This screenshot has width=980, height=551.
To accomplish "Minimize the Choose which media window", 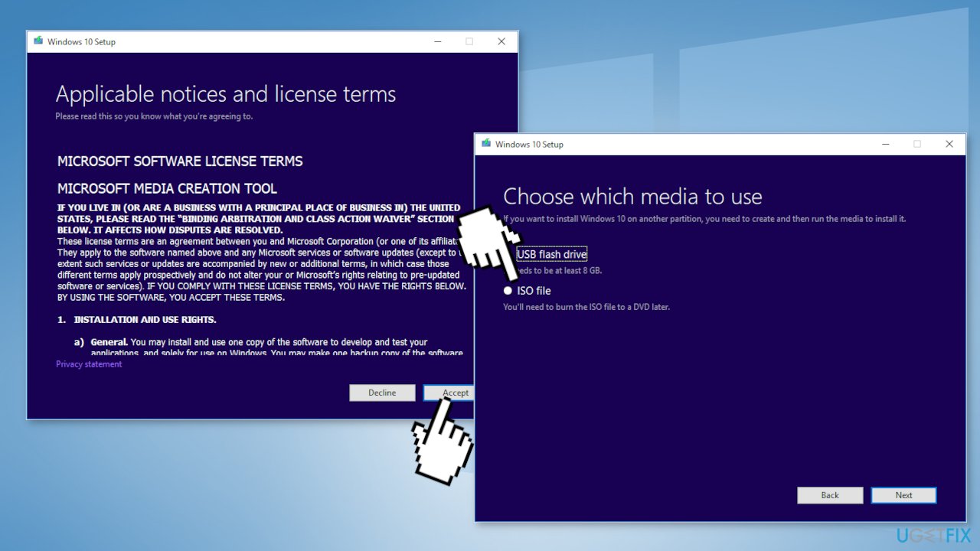I will pyautogui.click(x=885, y=144).
